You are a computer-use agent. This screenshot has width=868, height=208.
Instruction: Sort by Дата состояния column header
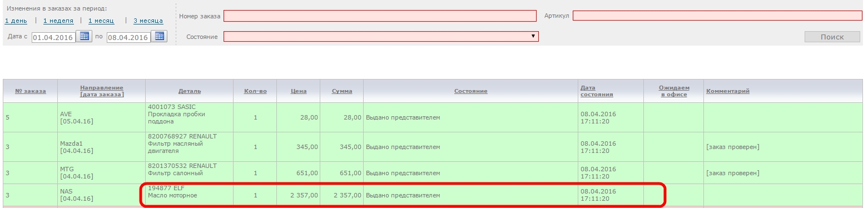[x=597, y=91]
